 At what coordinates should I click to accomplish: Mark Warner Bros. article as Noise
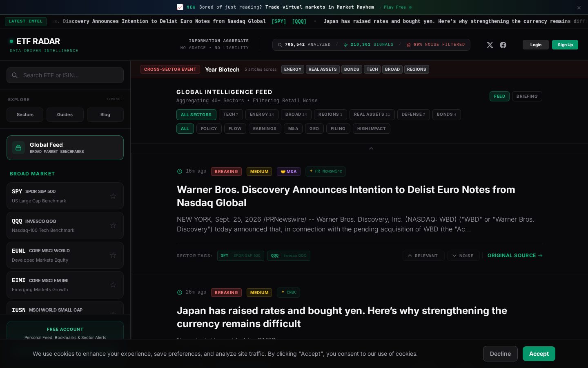[x=463, y=256]
